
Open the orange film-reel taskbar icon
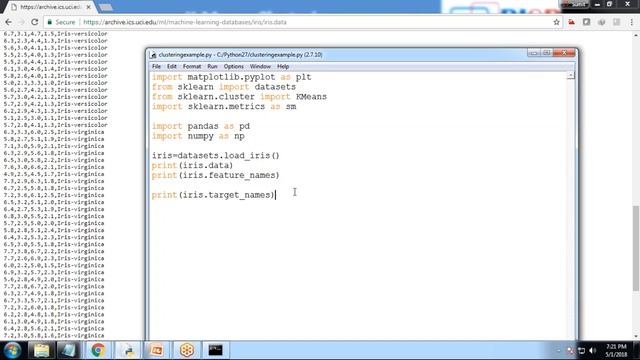tap(187, 350)
